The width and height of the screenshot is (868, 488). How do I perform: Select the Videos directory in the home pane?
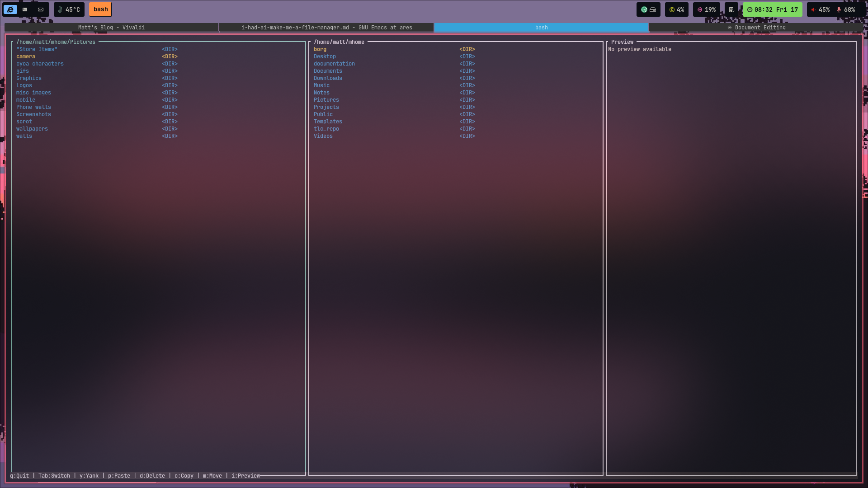click(x=324, y=136)
